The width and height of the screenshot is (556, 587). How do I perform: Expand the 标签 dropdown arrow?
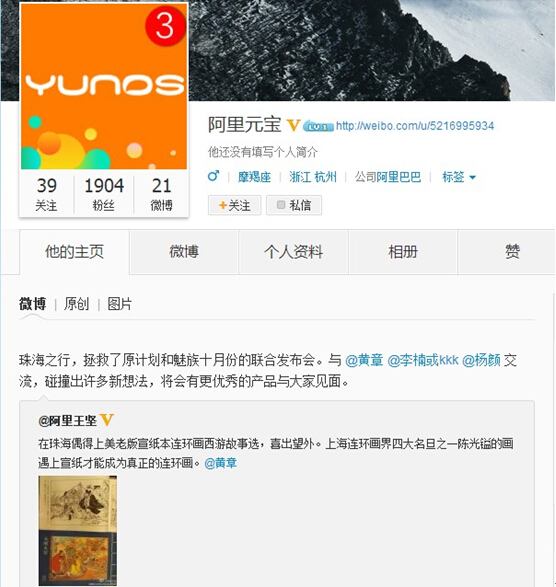(473, 177)
